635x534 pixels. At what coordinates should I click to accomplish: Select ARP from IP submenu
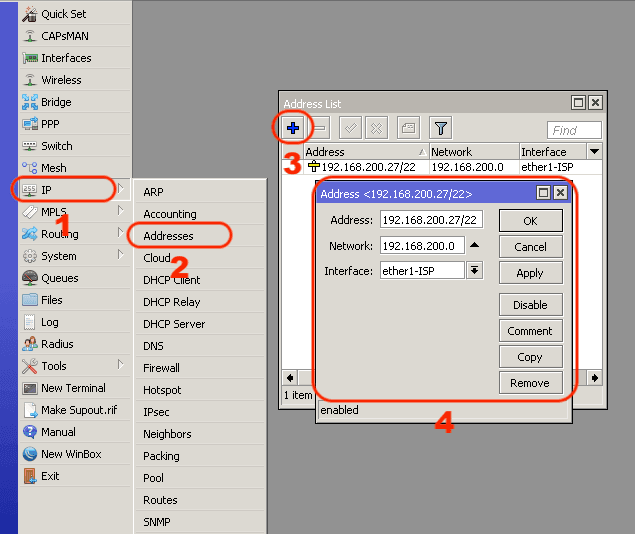coord(200,192)
